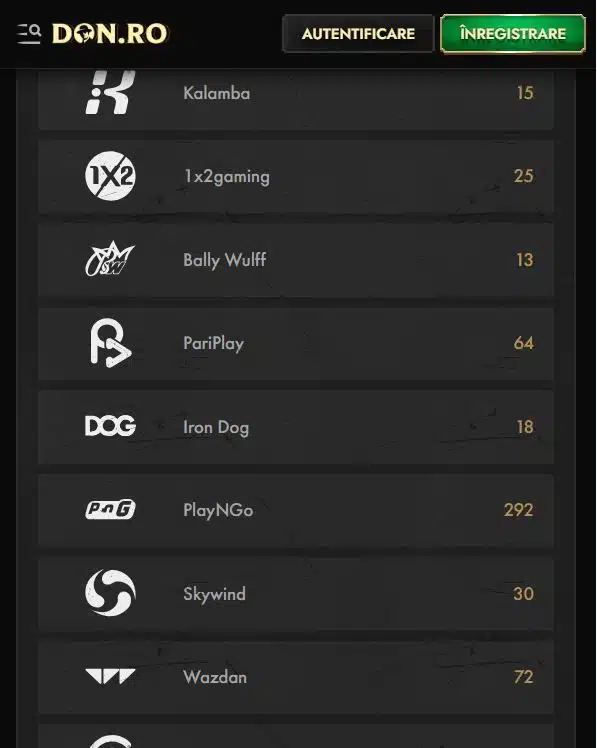Click the Iron Dog logo
Image resolution: width=597 pixels, height=748 pixels.
(110, 426)
